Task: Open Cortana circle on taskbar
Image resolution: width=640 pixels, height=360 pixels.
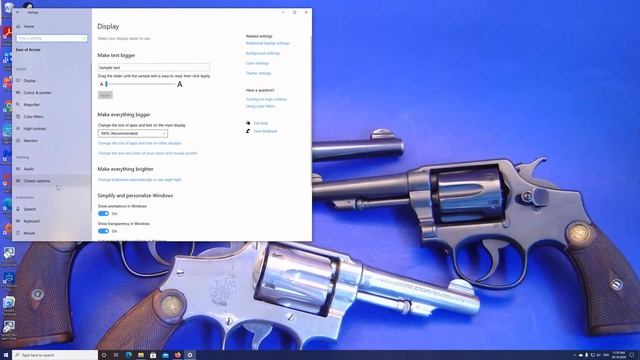Action: coord(104,355)
